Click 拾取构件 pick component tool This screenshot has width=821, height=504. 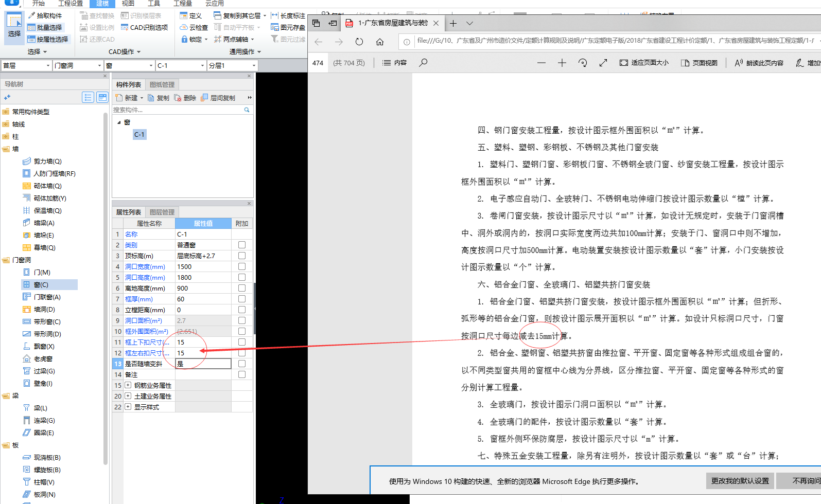[x=45, y=16]
